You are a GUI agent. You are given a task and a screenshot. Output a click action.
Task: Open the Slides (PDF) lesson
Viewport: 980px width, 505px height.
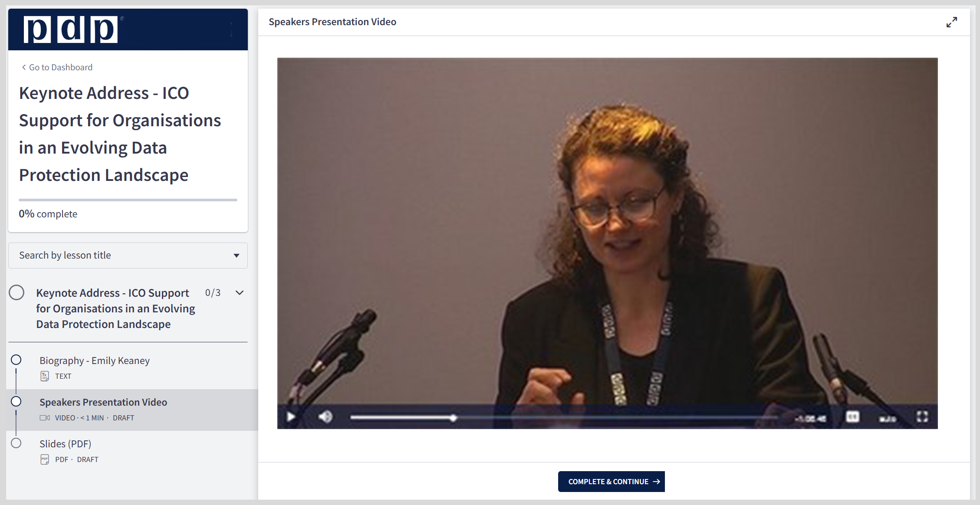coord(65,444)
